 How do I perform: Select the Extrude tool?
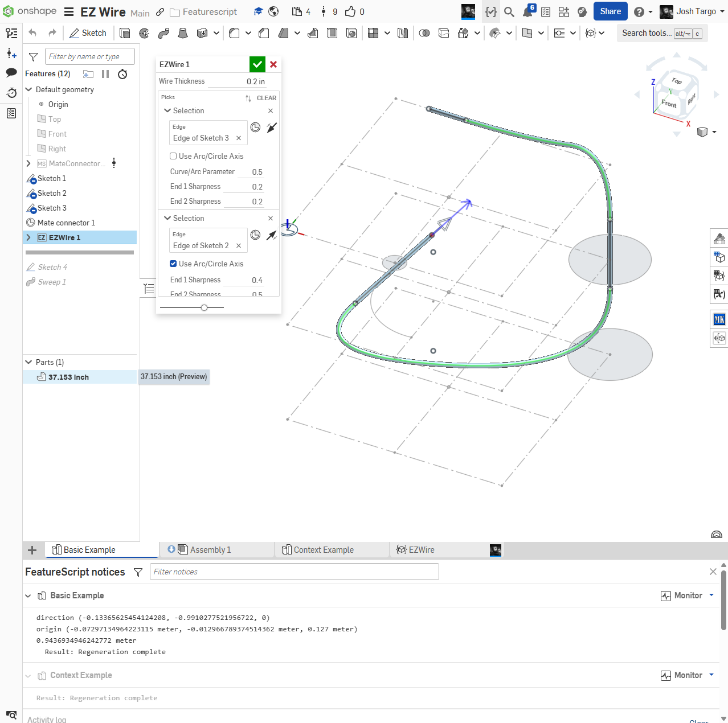click(x=125, y=33)
